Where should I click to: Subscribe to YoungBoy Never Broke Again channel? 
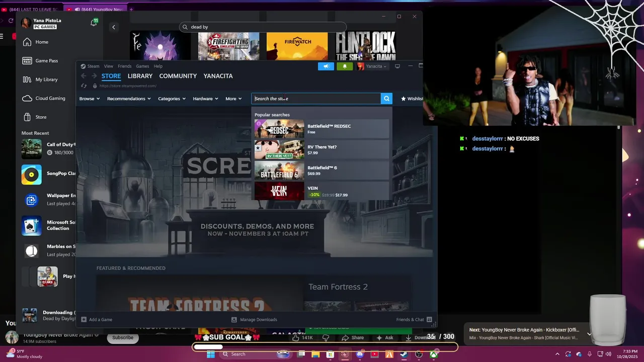pyautogui.click(x=123, y=337)
